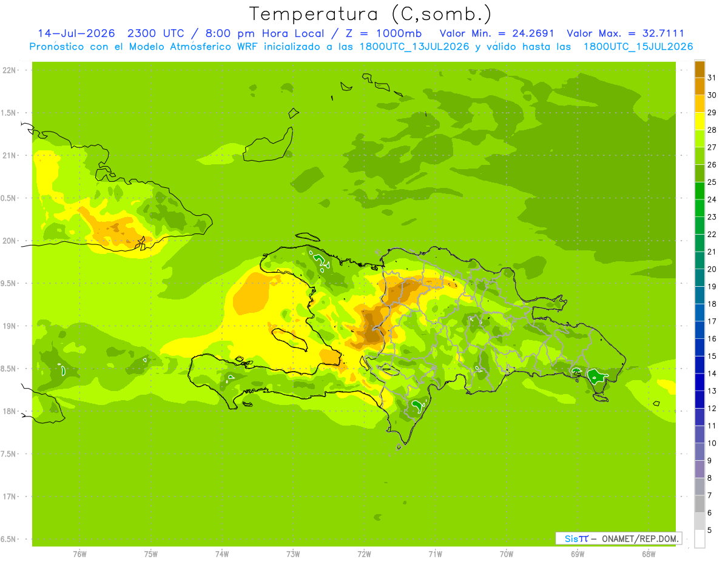
Task: Click the '19N' latitude axis label
Action: (x=10, y=326)
